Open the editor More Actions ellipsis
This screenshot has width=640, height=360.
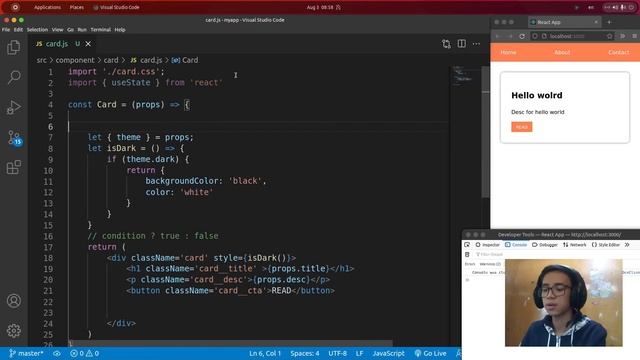[x=476, y=44]
